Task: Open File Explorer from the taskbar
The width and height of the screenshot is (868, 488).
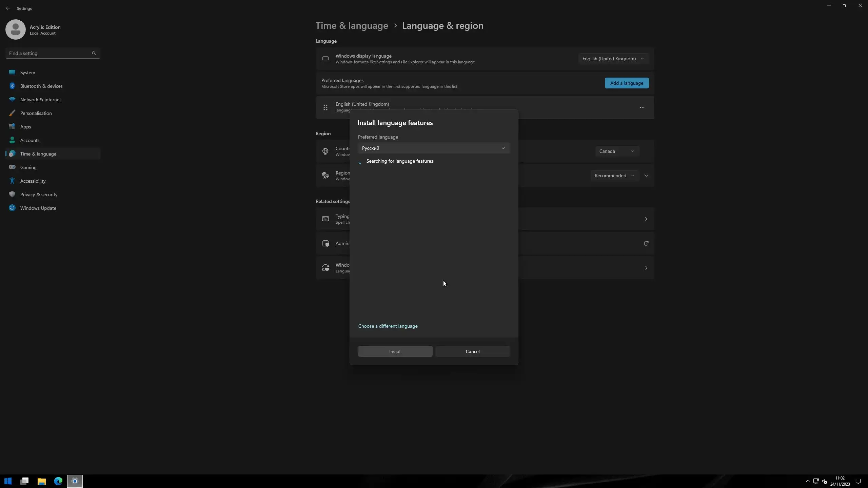Action: click(41, 481)
